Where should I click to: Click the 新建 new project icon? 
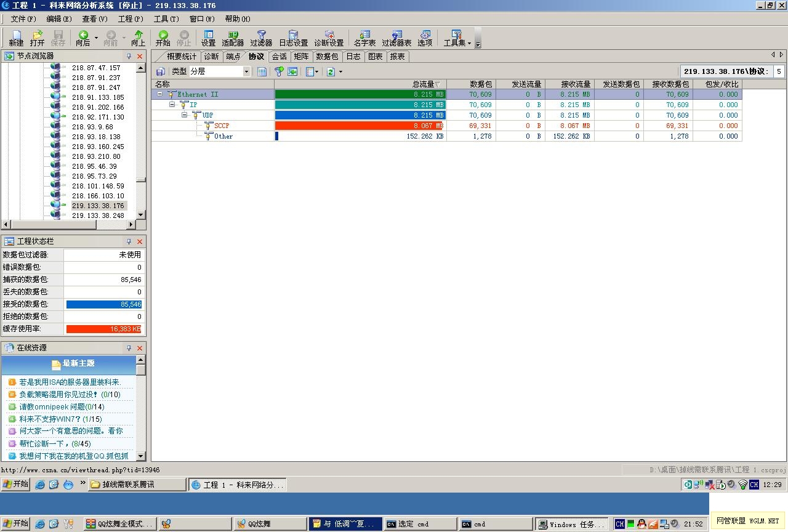(x=16, y=38)
